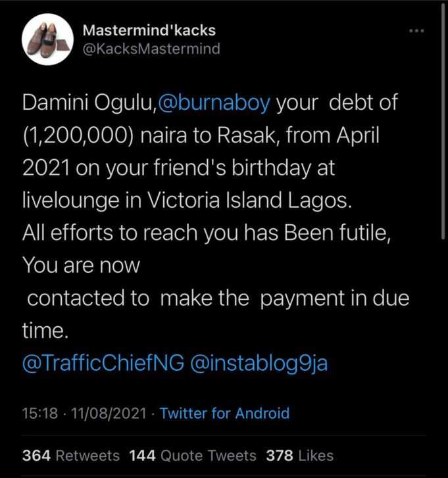Image resolution: width=448 pixels, height=478 pixels.
Task: Click the 'You are now' text line
Action: 81,265
